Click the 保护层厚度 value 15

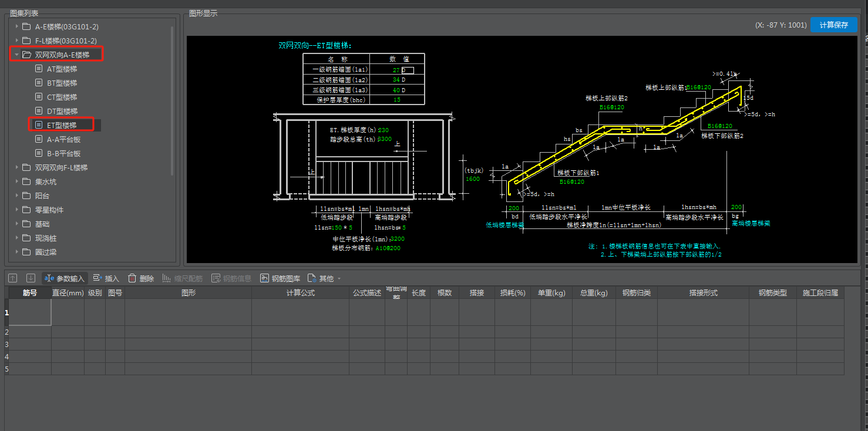[x=397, y=100]
